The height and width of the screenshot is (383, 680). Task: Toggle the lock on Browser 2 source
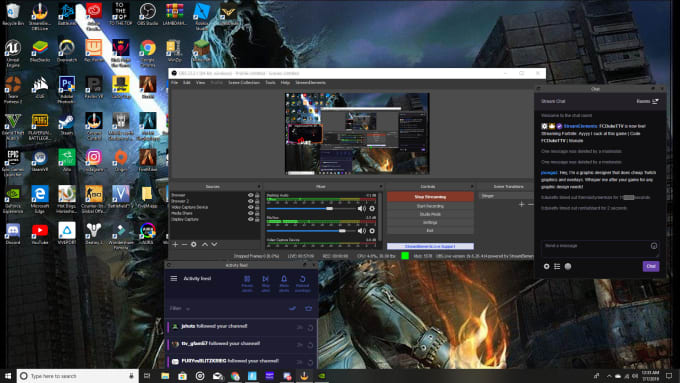tap(257, 201)
